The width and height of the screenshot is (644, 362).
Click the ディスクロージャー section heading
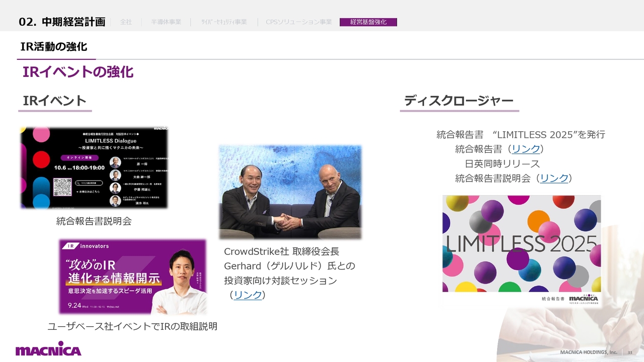(x=458, y=101)
